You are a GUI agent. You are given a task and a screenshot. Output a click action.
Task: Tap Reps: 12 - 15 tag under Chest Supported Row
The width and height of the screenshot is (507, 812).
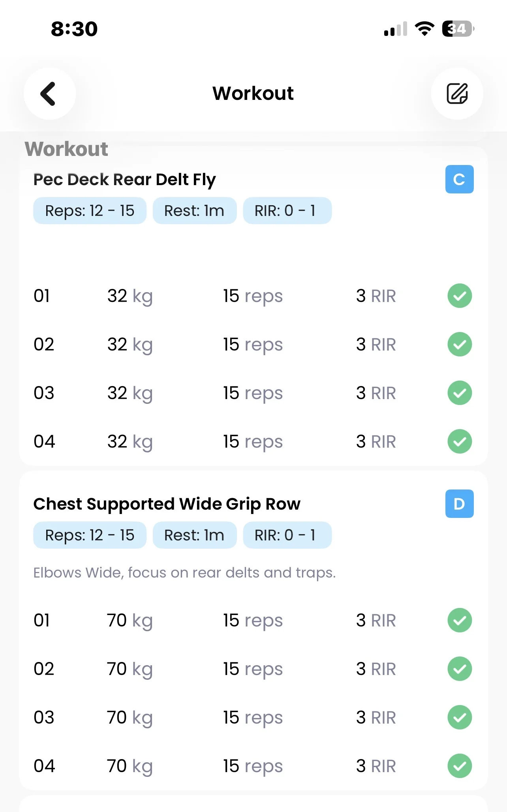pos(90,535)
